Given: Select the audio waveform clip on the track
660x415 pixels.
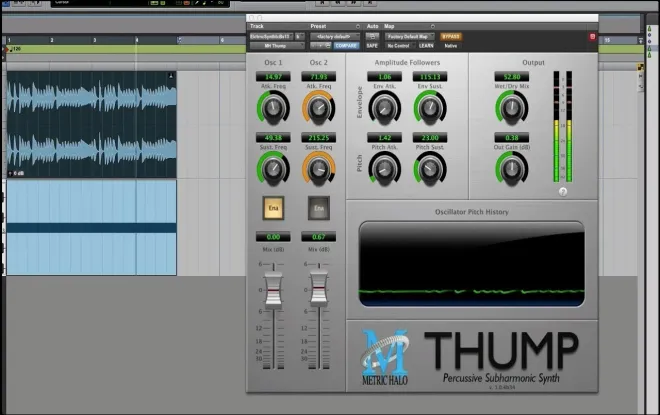Looking at the screenshot, I should pos(92,124).
